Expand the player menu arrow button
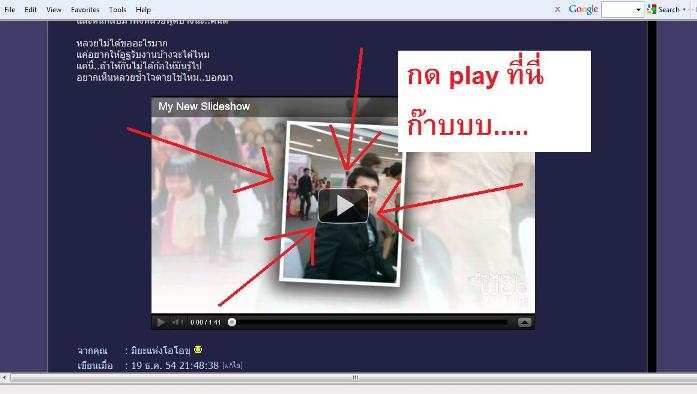697x394 pixels. tap(524, 322)
